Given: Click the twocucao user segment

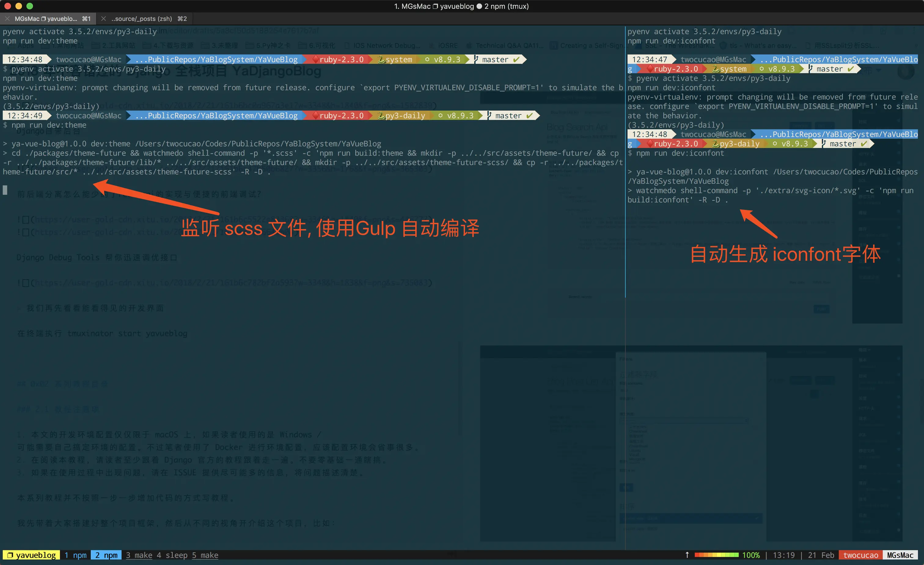Looking at the screenshot, I should [x=861, y=555].
